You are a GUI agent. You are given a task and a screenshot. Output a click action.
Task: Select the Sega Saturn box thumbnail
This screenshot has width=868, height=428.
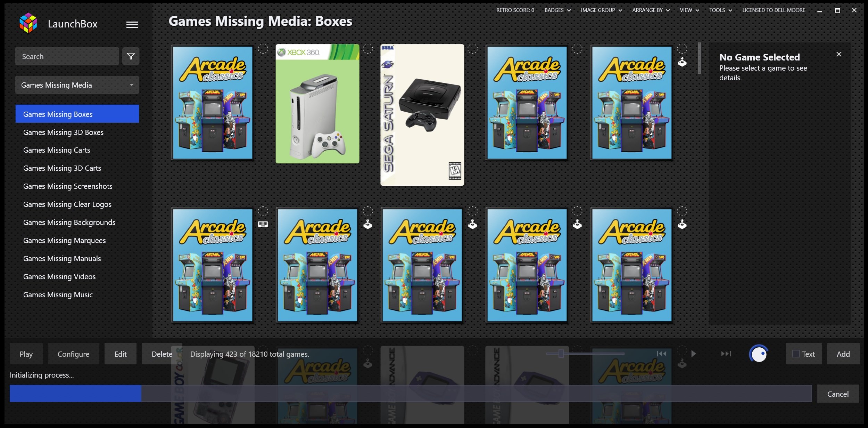422,115
